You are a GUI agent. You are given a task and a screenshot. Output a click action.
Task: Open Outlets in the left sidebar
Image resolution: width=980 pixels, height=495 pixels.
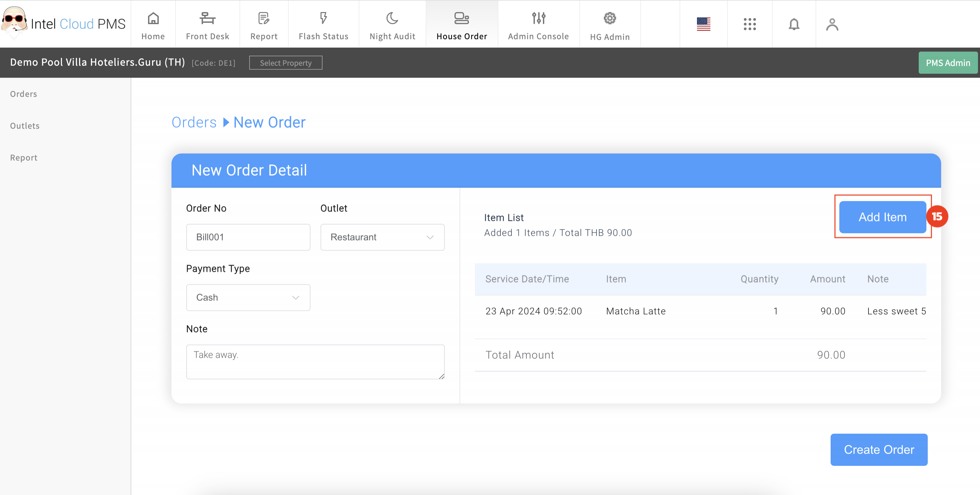click(x=25, y=126)
